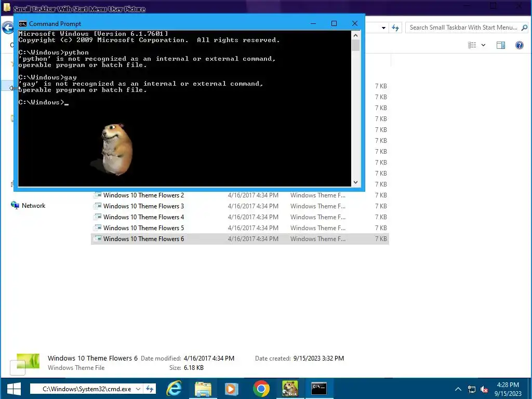Open File Explorer from the taskbar
Viewport: 532px width, 399px height.
[203, 389]
